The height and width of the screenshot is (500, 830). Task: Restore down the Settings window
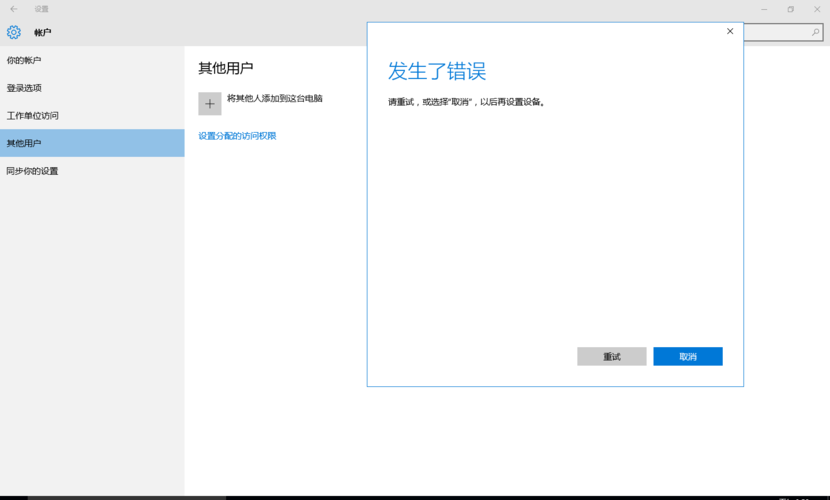pyautogui.click(x=790, y=9)
